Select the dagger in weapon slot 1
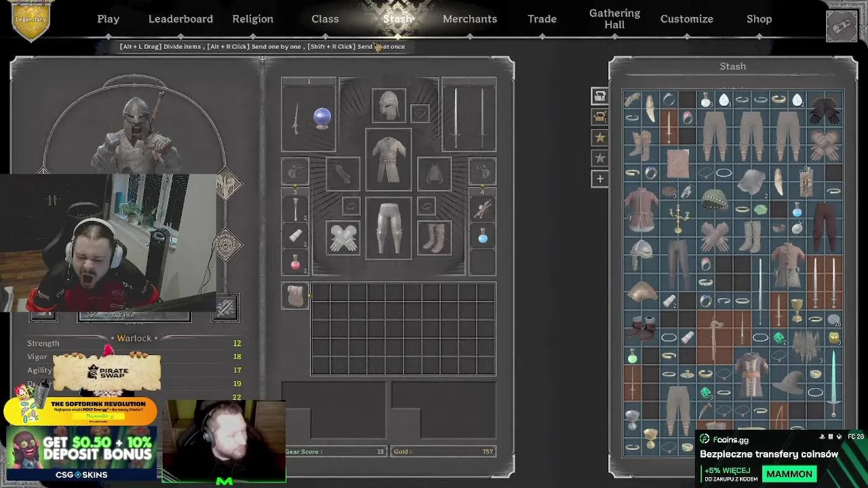868x488 pixels. click(296, 119)
